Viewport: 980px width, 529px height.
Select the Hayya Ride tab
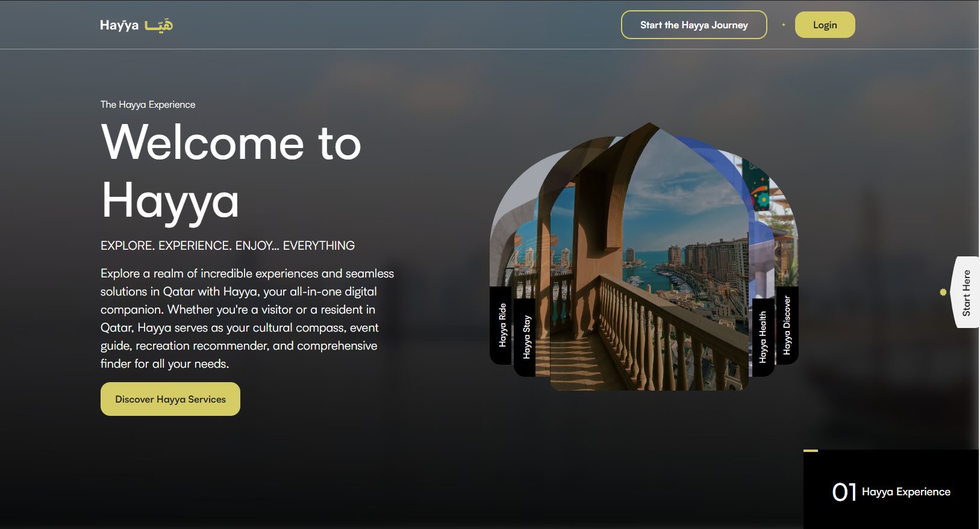(x=501, y=325)
